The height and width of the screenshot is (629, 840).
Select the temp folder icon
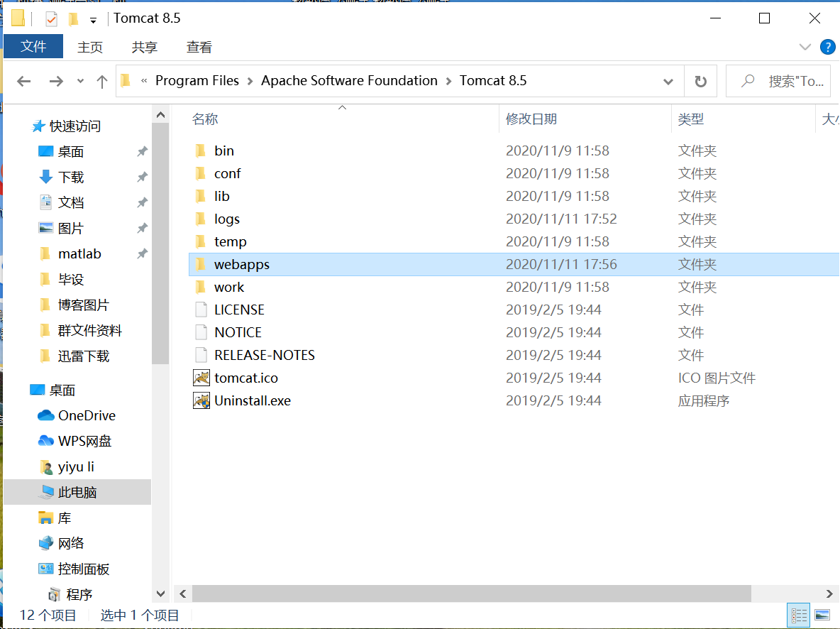(x=201, y=241)
